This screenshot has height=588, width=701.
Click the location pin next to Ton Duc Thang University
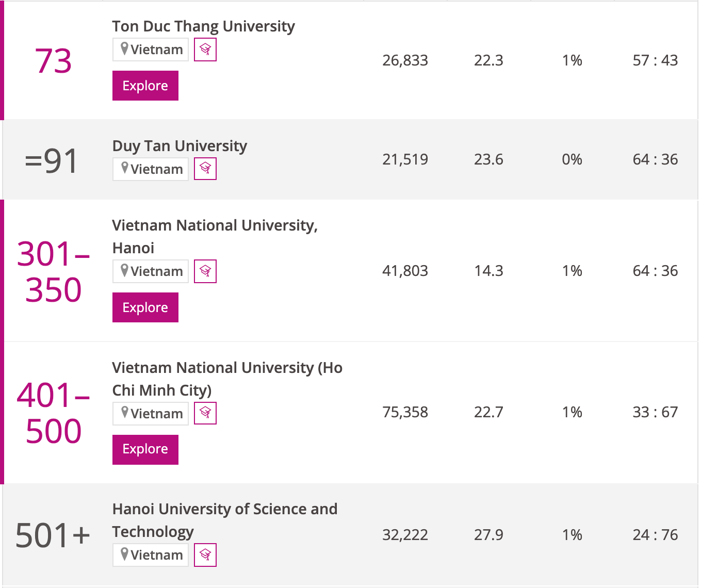pos(124,50)
